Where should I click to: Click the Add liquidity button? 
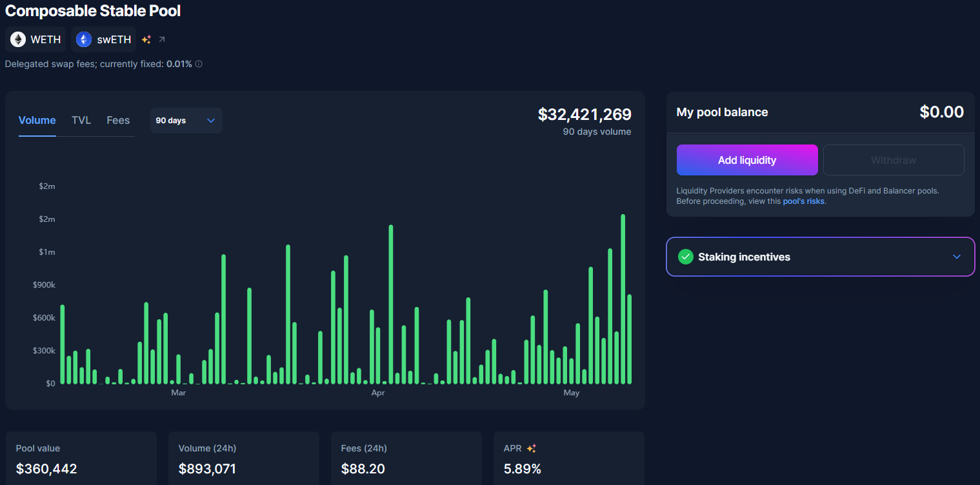click(x=747, y=160)
